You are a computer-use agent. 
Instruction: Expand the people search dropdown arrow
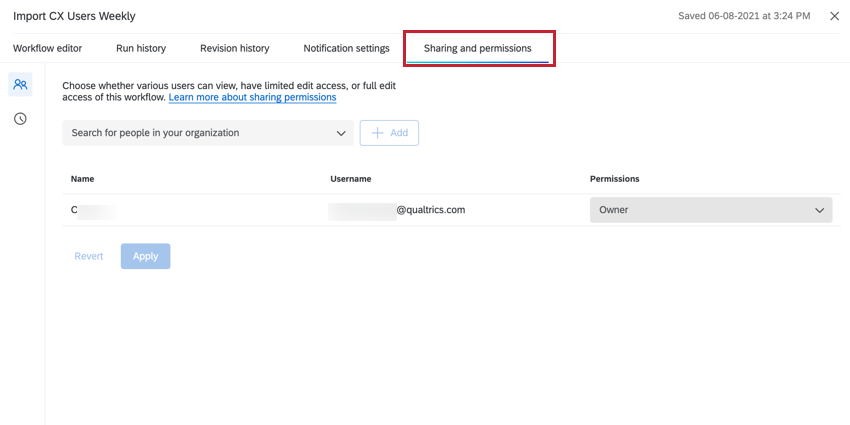340,133
